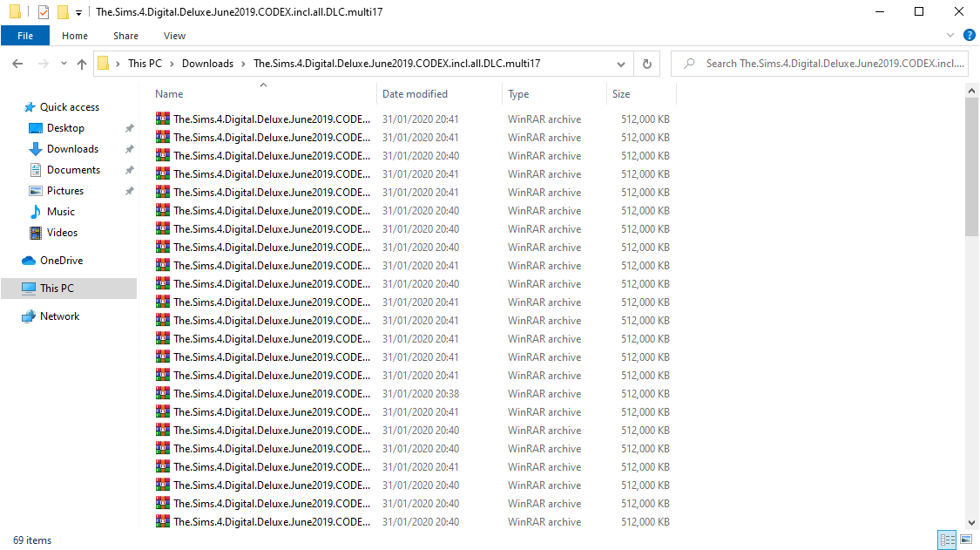Image resolution: width=980 pixels, height=550 pixels.
Task: Click the folder icon in the address bar
Action: pyautogui.click(x=104, y=64)
